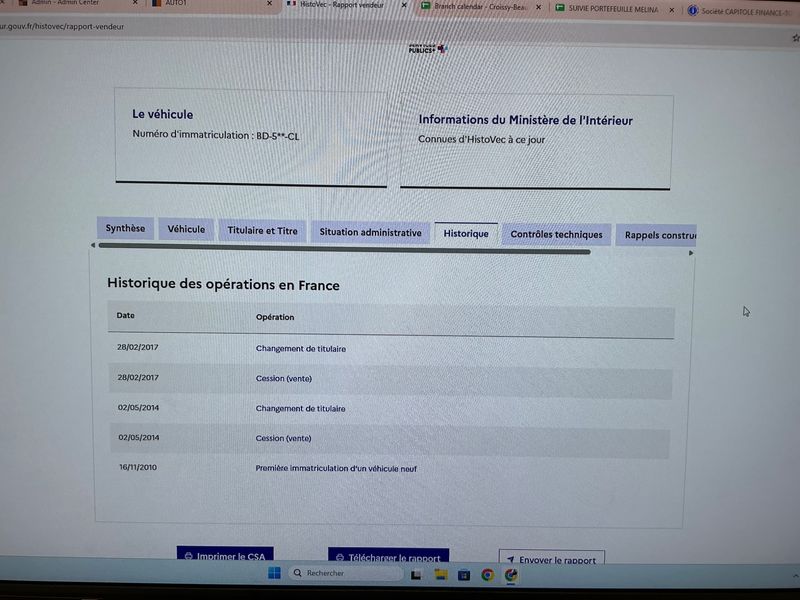The image size is (800, 600).
Task: Click the horizontal tab scrollbar thumb
Action: pos(344,248)
